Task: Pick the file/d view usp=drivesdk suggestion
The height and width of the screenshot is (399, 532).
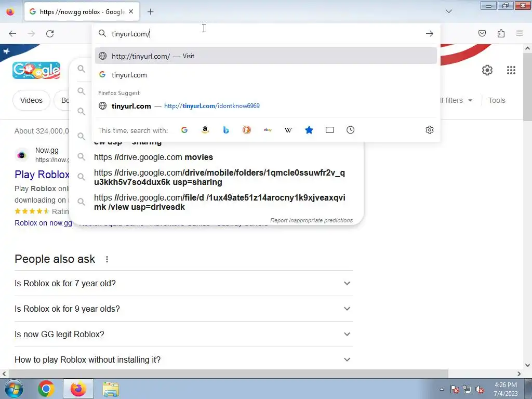Action: [x=217, y=202]
